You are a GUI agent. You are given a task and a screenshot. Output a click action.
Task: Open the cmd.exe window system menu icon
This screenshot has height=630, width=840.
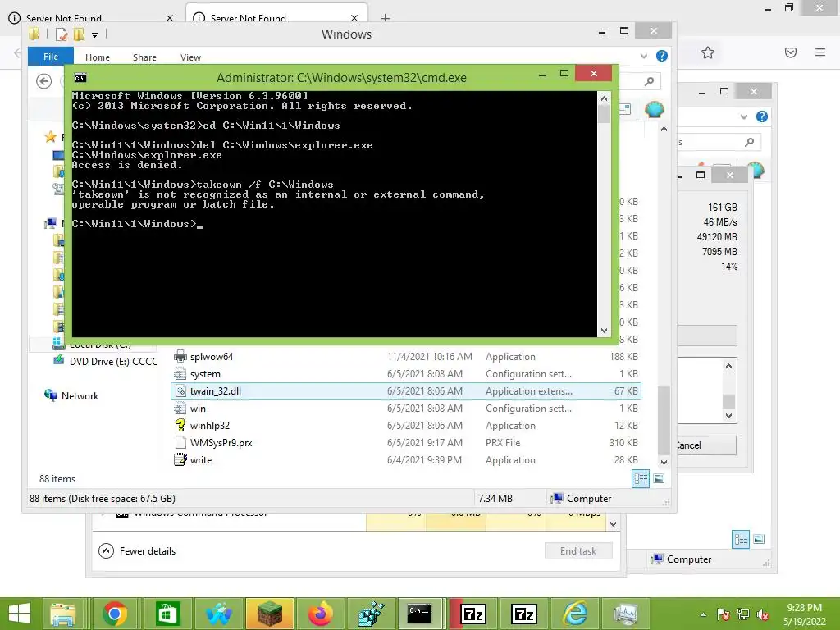tap(80, 78)
